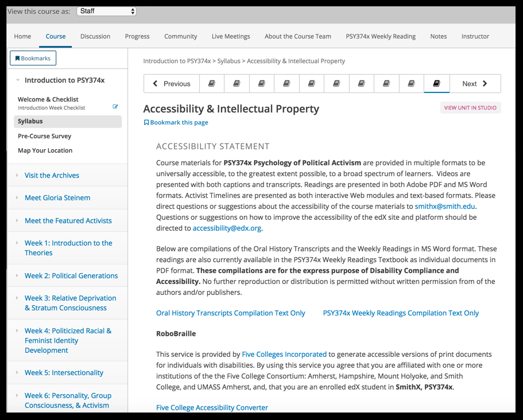Image resolution: width=523 pixels, height=420 pixels.
Task: Expand Week 4: Politicized Racial & Feminist section
Action: tap(68, 340)
